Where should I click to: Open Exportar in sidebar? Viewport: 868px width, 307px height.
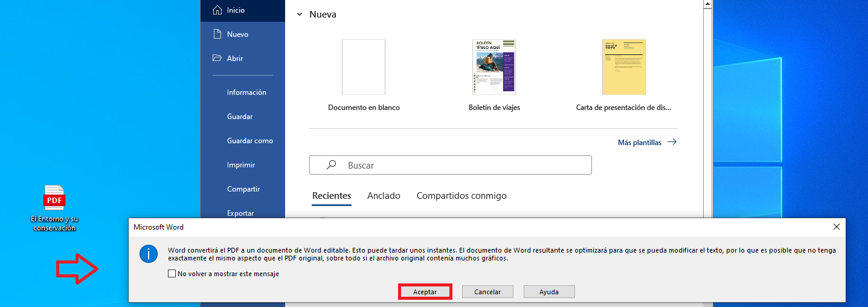pyautogui.click(x=240, y=213)
